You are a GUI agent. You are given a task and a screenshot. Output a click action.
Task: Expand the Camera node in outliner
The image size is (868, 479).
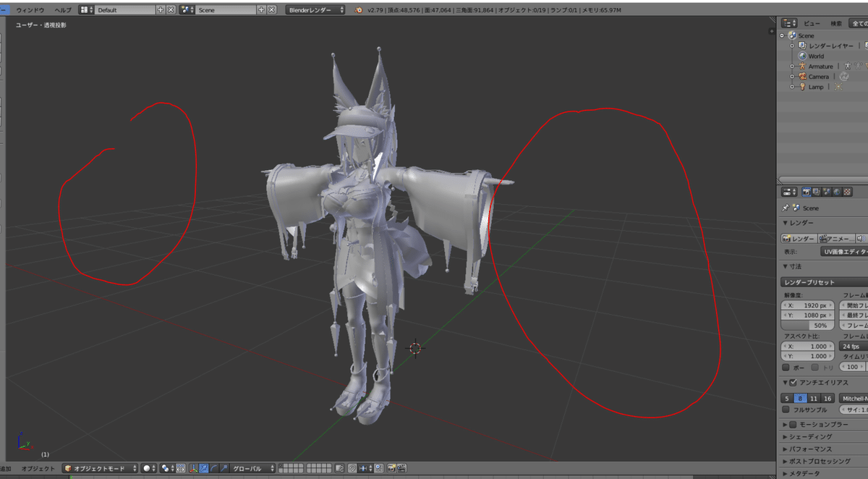(792, 76)
